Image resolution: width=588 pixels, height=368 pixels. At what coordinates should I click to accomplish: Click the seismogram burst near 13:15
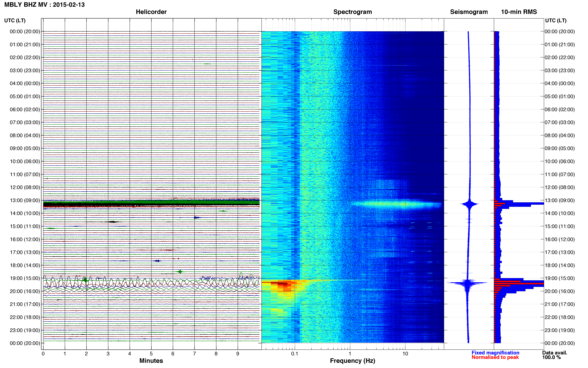click(470, 204)
